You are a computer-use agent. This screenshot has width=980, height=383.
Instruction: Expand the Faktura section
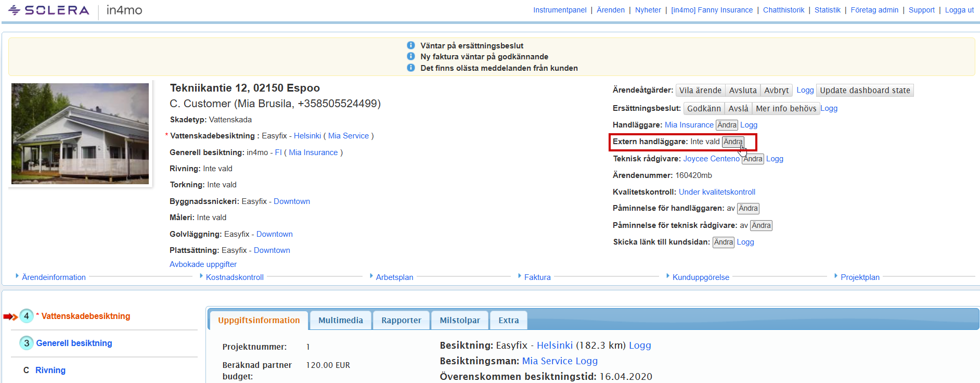pyautogui.click(x=537, y=277)
